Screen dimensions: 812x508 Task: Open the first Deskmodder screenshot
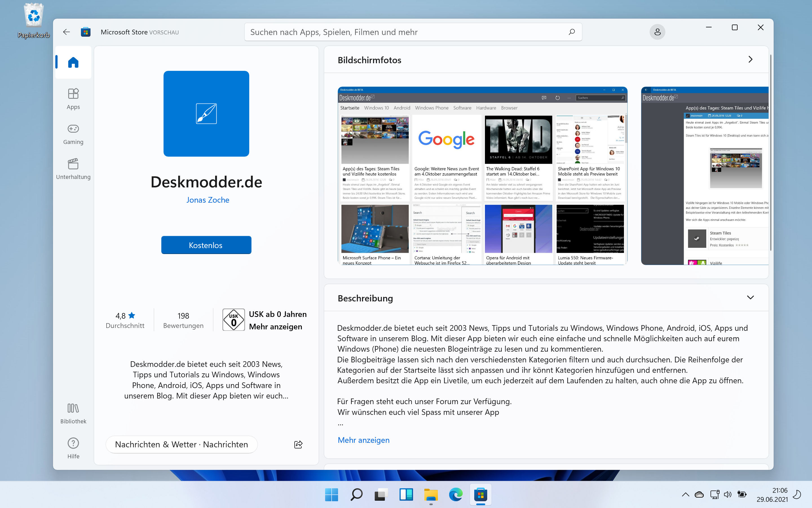coord(482,176)
